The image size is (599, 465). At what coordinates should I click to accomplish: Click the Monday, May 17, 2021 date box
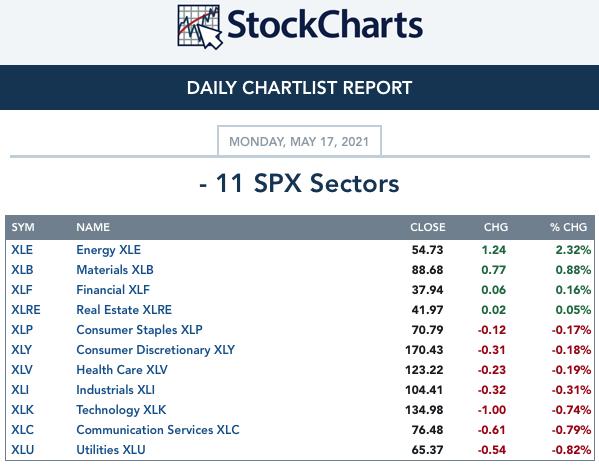pyautogui.click(x=299, y=141)
